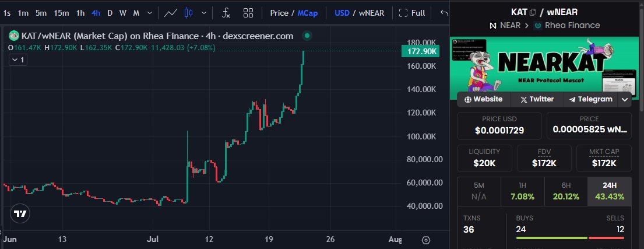
Task: Click the FDV $172K box
Action: point(544,158)
